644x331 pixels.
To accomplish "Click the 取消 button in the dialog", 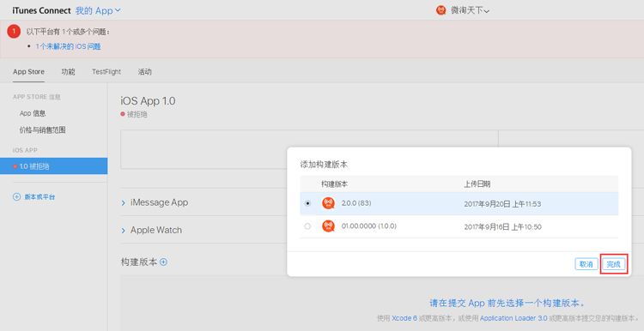I will 586,264.
